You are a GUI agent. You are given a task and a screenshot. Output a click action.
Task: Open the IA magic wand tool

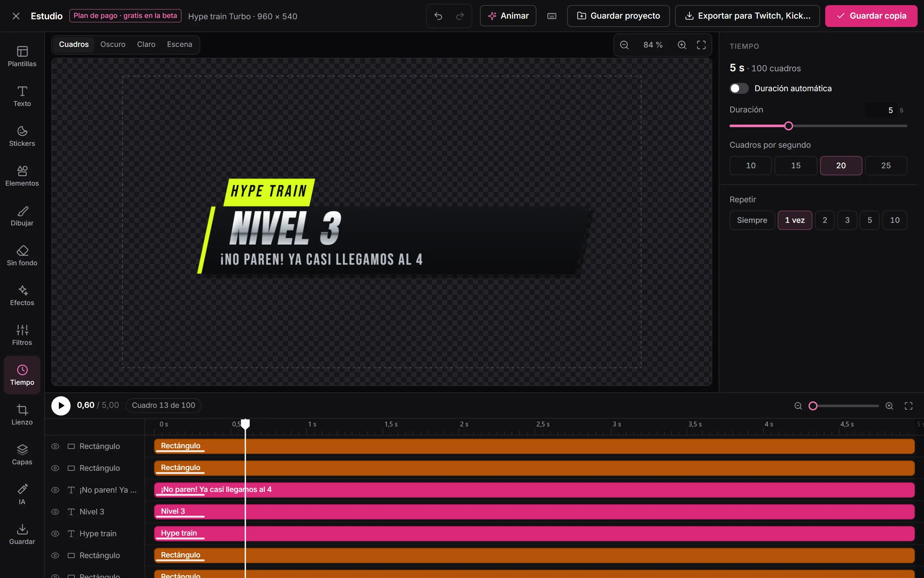pyautogui.click(x=22, y=494)
